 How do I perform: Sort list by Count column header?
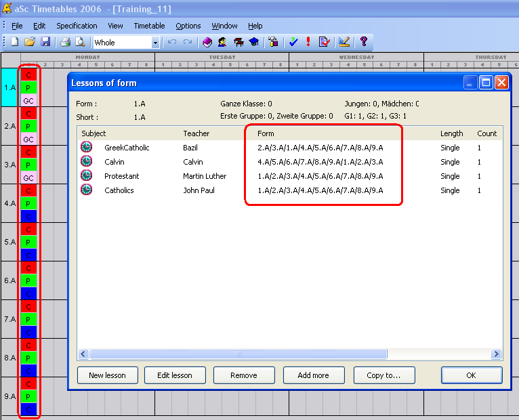tap(487, 133)
